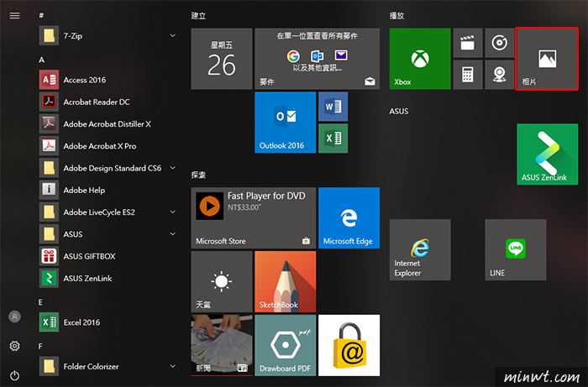Open the 新聞 news tile
The image size is (588, 387).
(222, 345)
